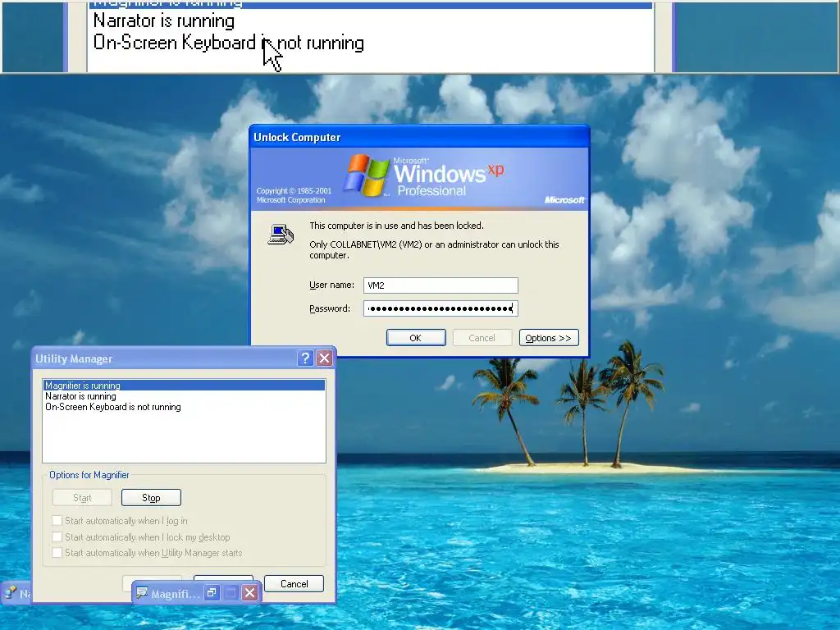Check 'Start automatically when I lock my desktop'
The image size is (840, 630).
pos(57,536)
